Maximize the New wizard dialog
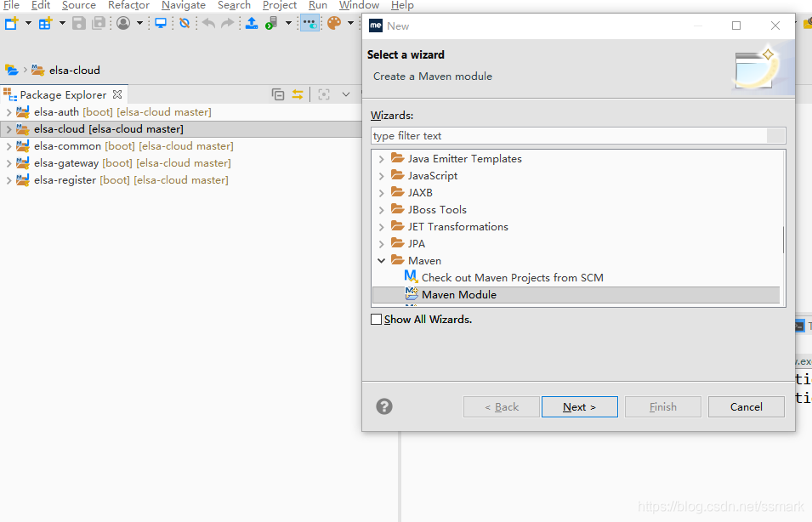This screenshot has height=522, width=812. point(736,26)
